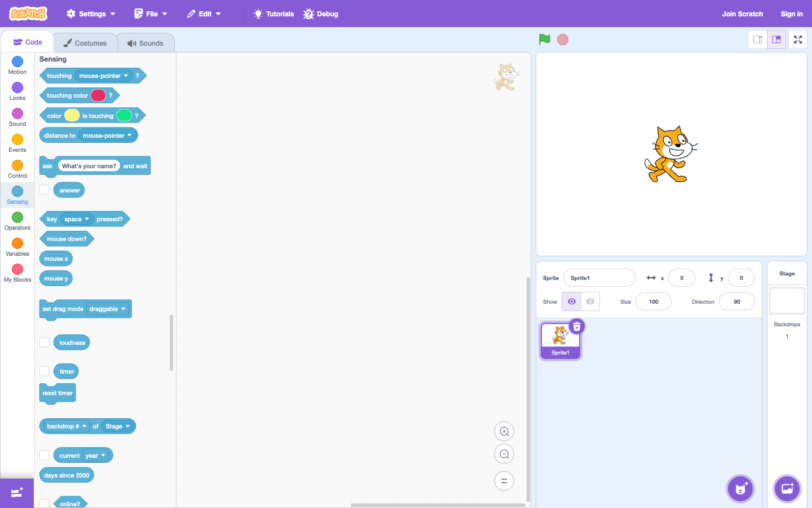
Task: Expand the year dropdown in current block
Action: pos(95,456)
